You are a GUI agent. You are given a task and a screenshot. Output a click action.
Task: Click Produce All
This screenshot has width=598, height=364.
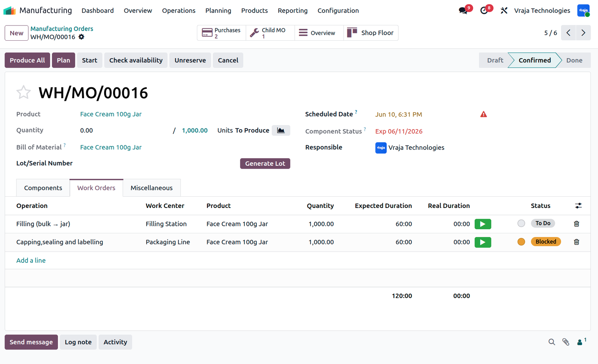click(x=27, y=60)
